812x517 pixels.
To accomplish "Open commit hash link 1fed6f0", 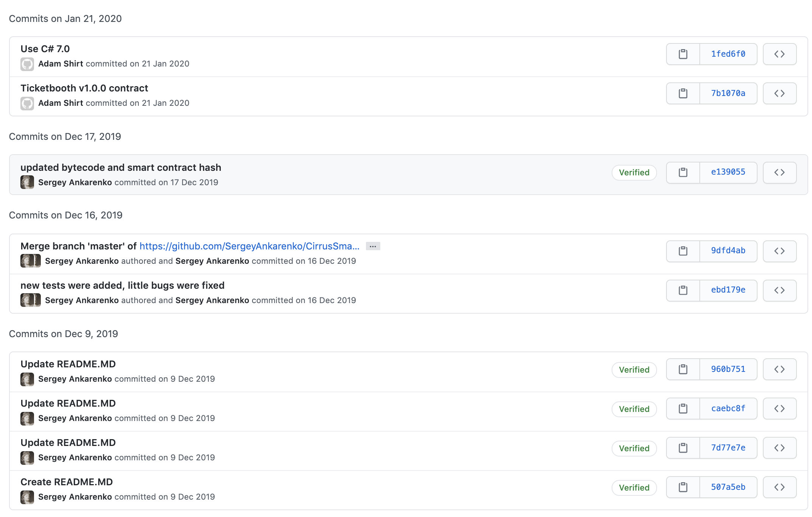I will click(728, 54).
